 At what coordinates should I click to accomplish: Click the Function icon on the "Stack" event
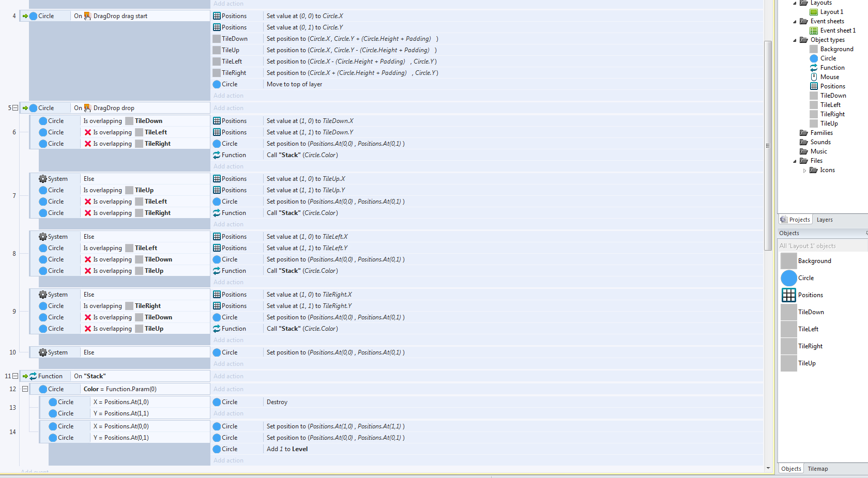(x=33, y=376)
